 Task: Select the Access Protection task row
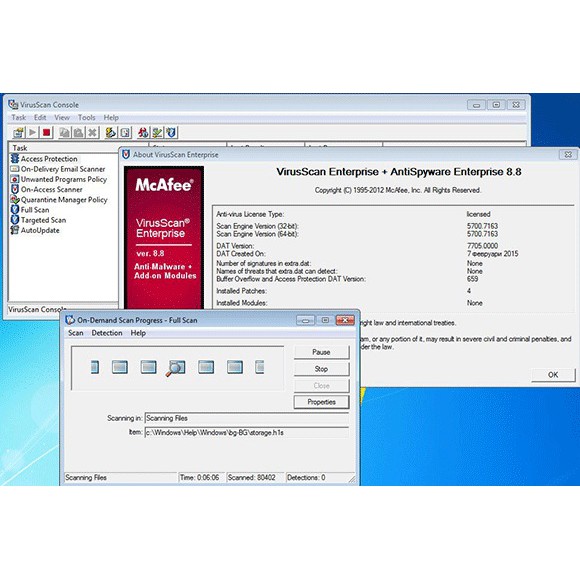(x=49, y=159)
